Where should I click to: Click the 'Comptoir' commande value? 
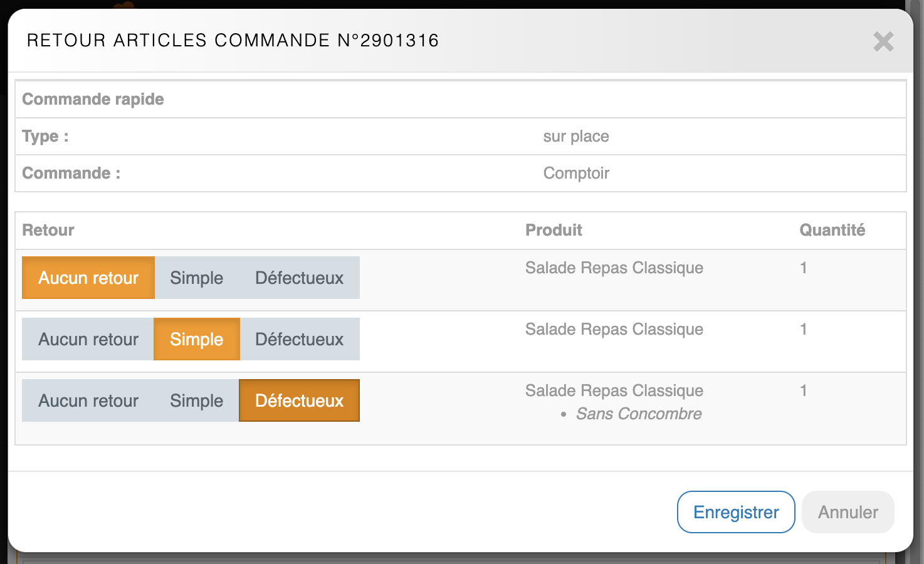click(x=575, y=173)
